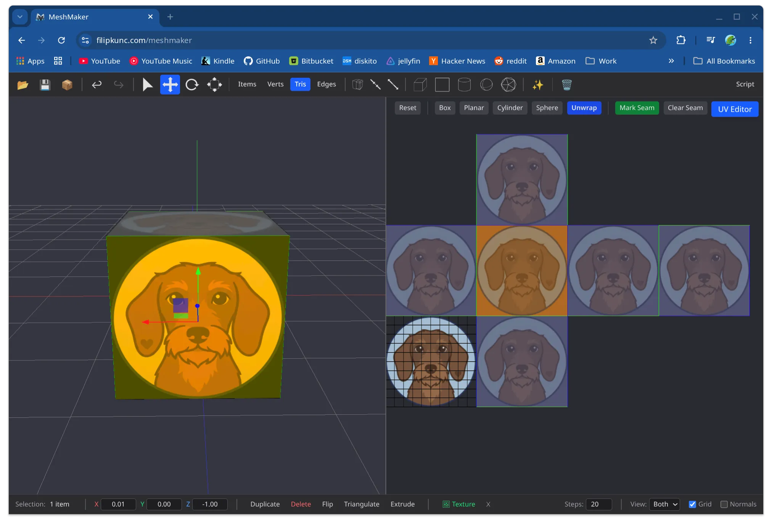772x532 pixels.
Task: Click the Mark Seam button
Action: tap(637, 108)
